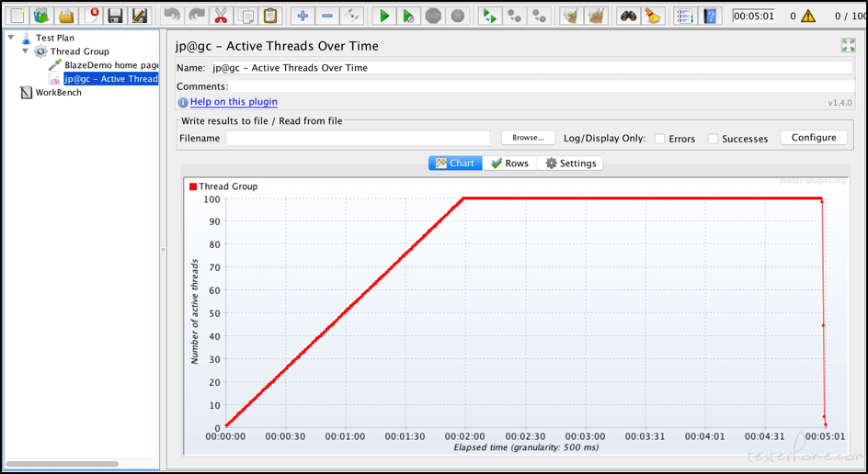Collapse the Test Plan tree node
The width and height of the screenshot is (868, 474).
11,38
